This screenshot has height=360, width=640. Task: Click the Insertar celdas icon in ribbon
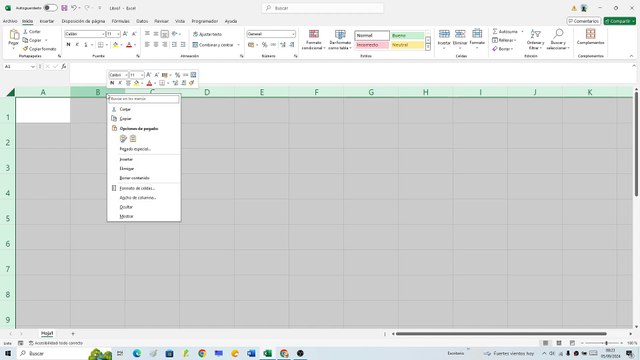[444, 34]
